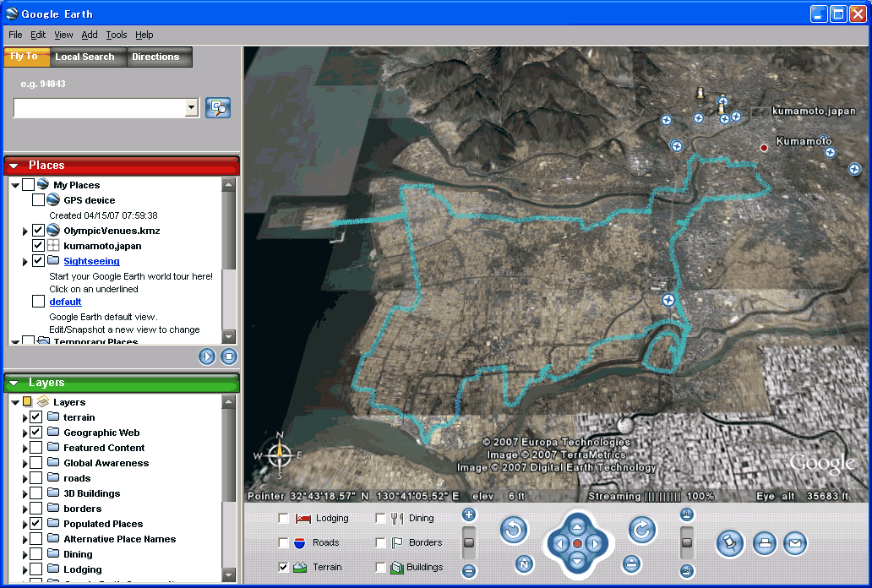872x588 pixels.
Task: Rotate the view clockwise
Action: 642,529
